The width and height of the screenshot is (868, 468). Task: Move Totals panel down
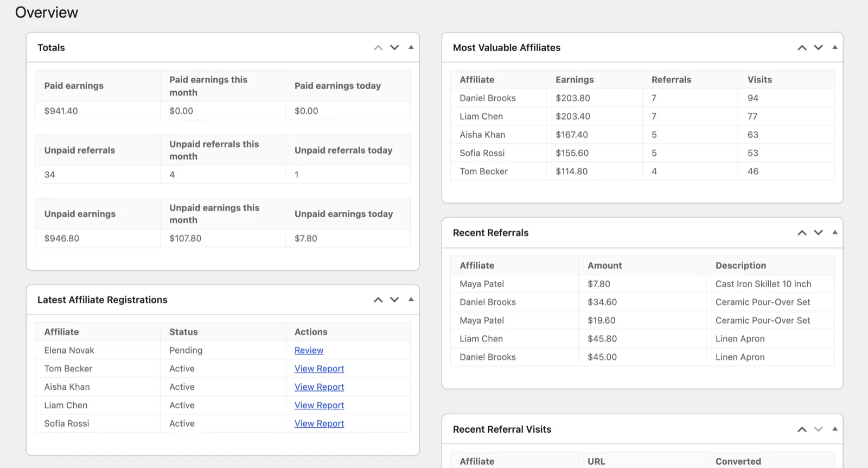coord(394,48)
